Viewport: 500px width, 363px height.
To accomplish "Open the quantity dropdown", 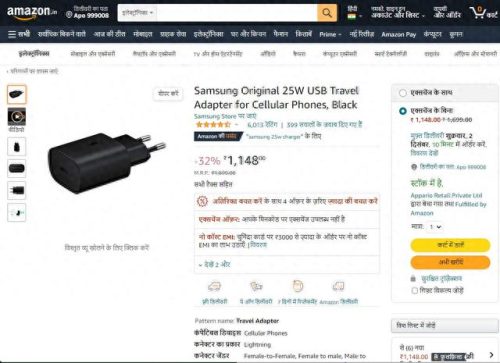I will [x=435, y=227].
